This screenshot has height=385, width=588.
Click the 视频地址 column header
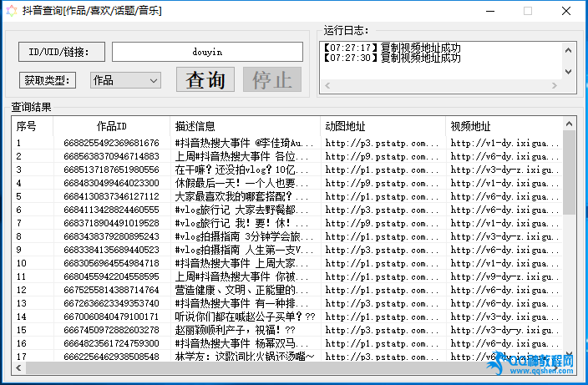click(504, 126)
